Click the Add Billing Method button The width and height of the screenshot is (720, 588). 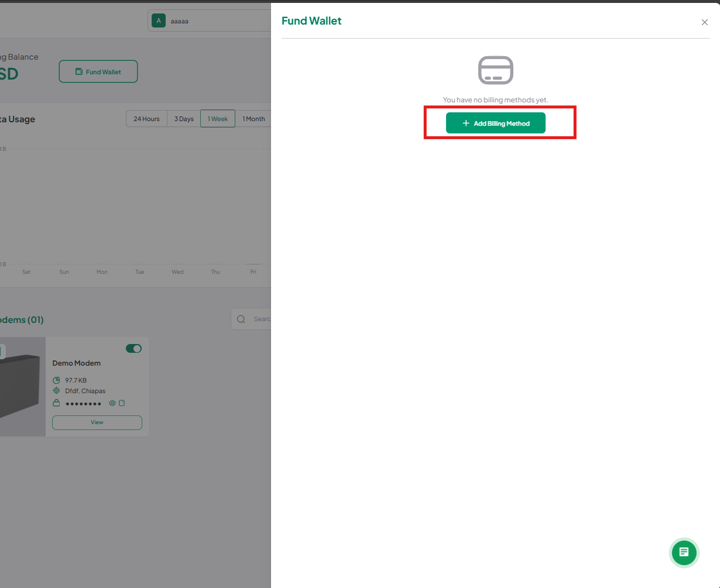[496, 123]
